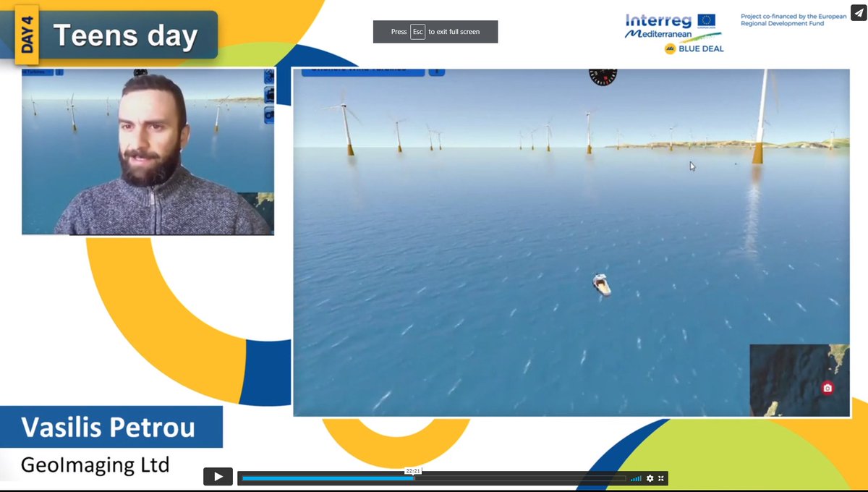Click the small blue button beside the Turbines dropdown
The width and height of the screenshot is (868, 492).
pyautogui.click(x=59, y=72)
